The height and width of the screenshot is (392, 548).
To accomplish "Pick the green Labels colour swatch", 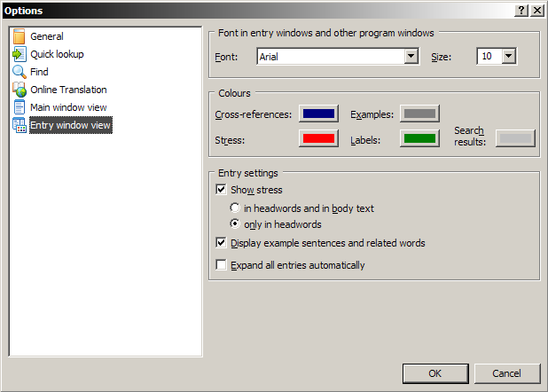I will [419, 138].
